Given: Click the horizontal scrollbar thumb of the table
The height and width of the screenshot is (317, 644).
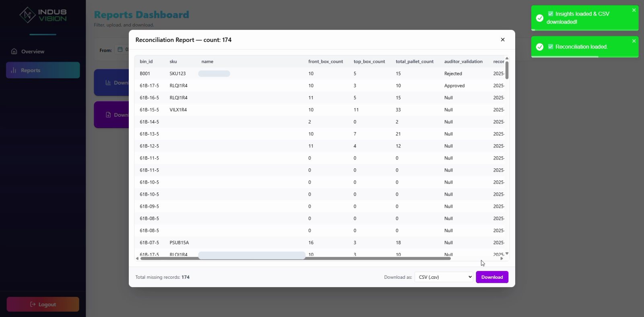Looking at the screenshot, I should click(295, 259).
